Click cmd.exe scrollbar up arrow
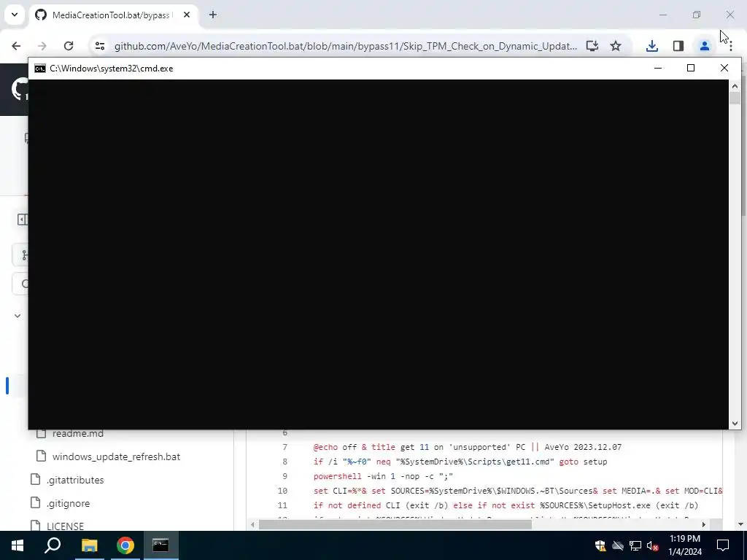This screenshot has height=560, width=747. (735, 86)
